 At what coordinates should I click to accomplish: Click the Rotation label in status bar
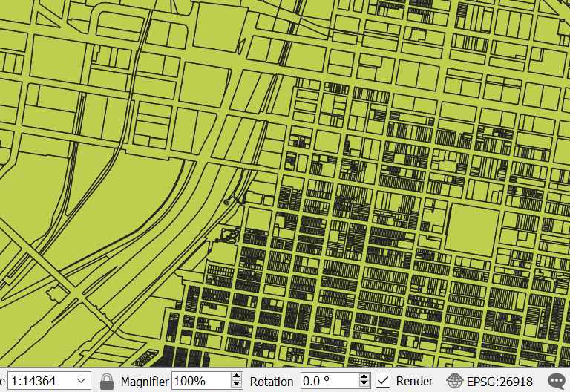click(272, 381)
